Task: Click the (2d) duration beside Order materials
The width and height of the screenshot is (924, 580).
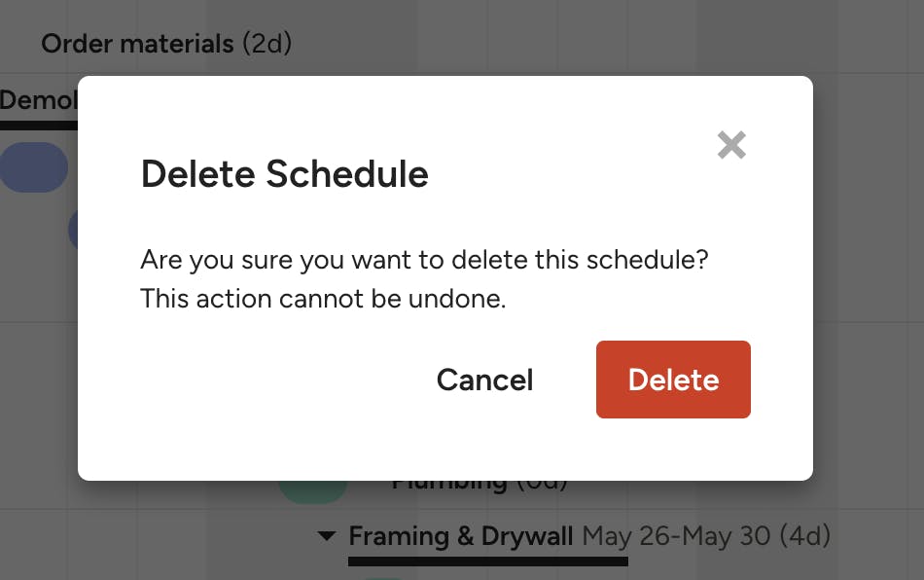Action: point(267,44)
